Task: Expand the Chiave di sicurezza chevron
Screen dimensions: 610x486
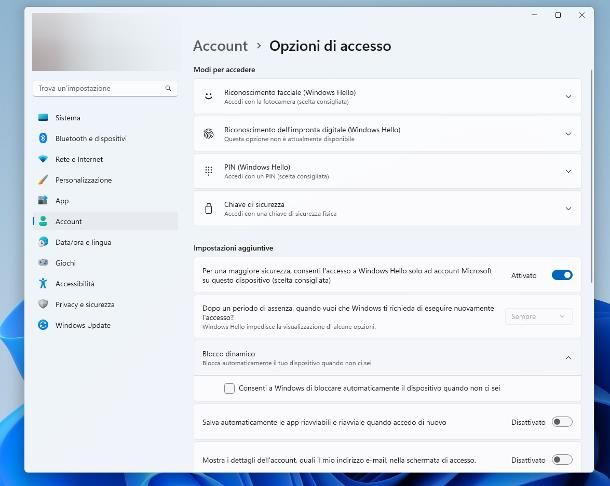Action: click(568, 209)
